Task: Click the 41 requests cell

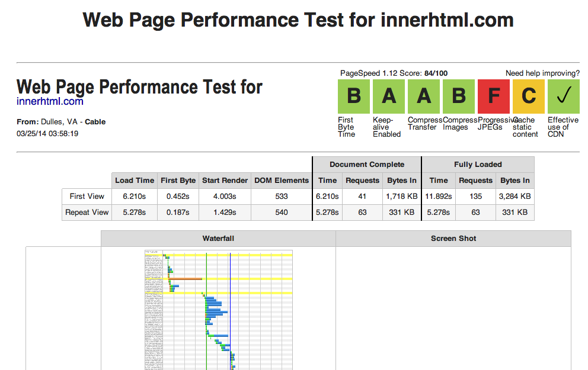Action: tap(362, 196)
